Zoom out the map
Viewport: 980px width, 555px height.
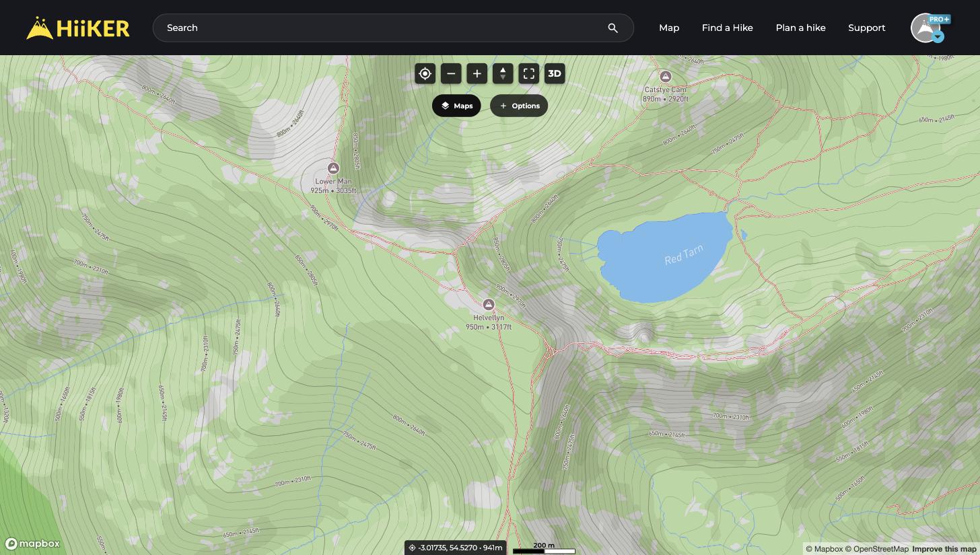[451, 74]
